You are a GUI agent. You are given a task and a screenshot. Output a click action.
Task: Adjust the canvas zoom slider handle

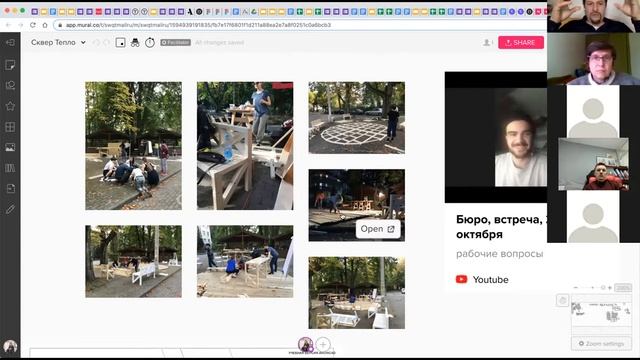point(603,288)
